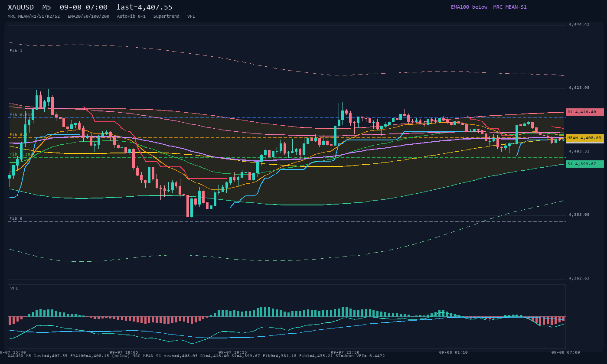Click the Supertrend indicator label

coord(166,16)
